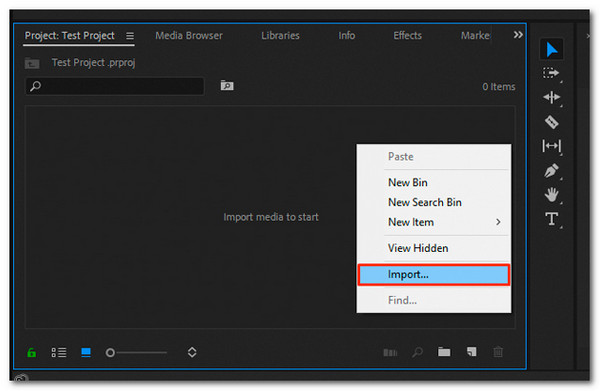Click the Clear trash icon
Viewport: 600px width, 391px height.
(498, 352)
